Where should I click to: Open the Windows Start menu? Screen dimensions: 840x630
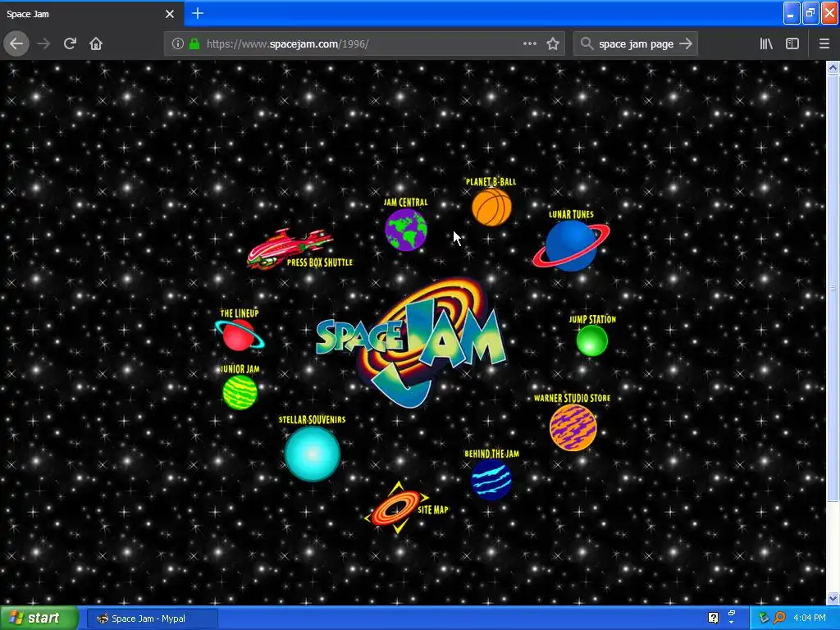click(39, 619)
